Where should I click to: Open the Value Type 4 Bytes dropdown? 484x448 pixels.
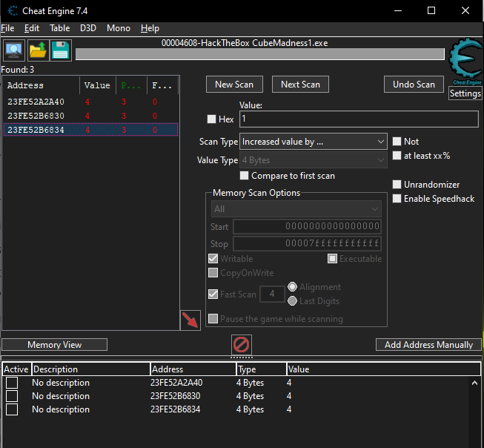click(x=314, y=160)
